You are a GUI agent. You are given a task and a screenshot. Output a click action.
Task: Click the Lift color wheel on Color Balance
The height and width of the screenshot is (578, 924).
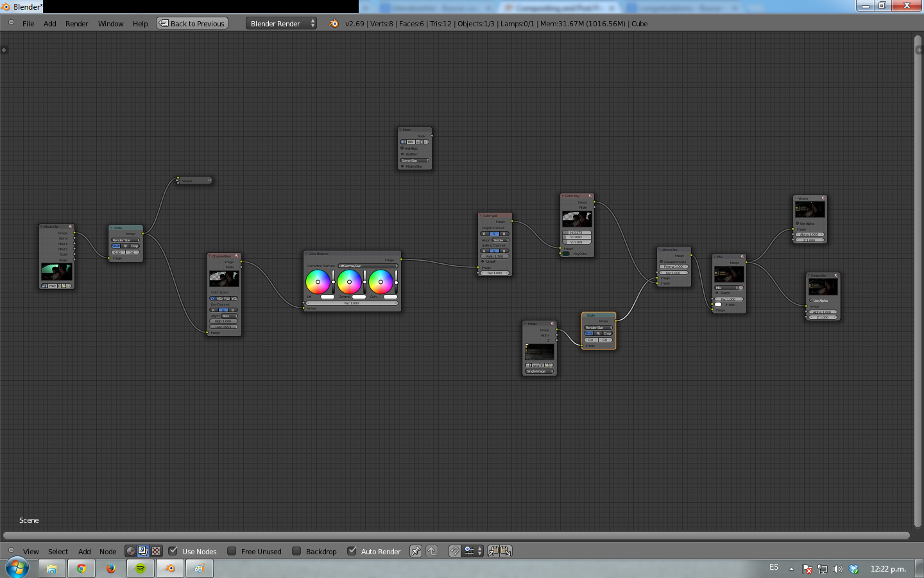tap(318, 282)
